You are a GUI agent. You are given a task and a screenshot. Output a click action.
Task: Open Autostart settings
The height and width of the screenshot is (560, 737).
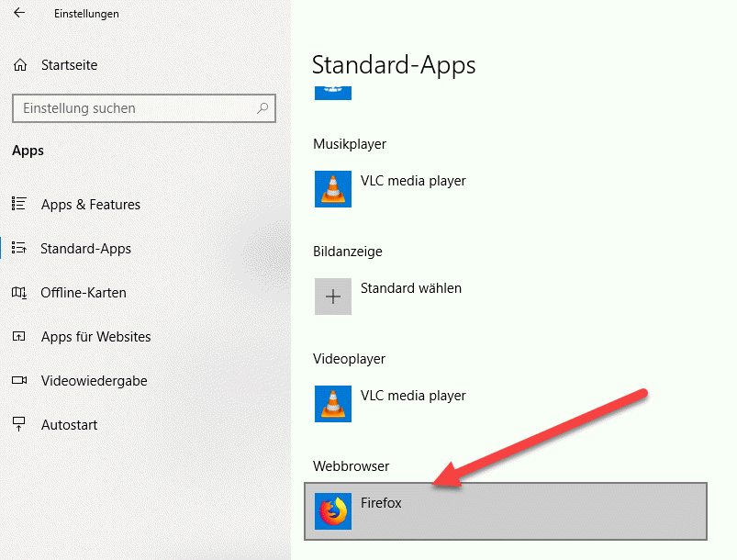[69, 424]
